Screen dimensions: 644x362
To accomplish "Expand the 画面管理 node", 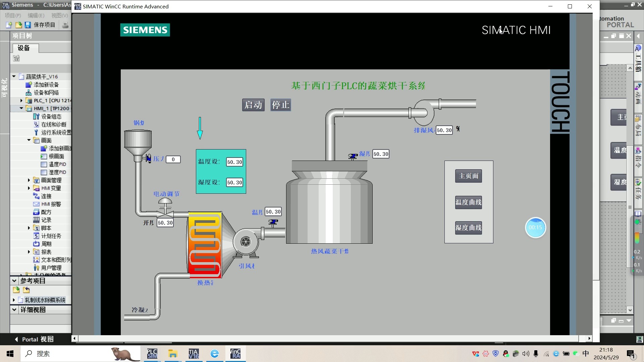I will [29, 180].
